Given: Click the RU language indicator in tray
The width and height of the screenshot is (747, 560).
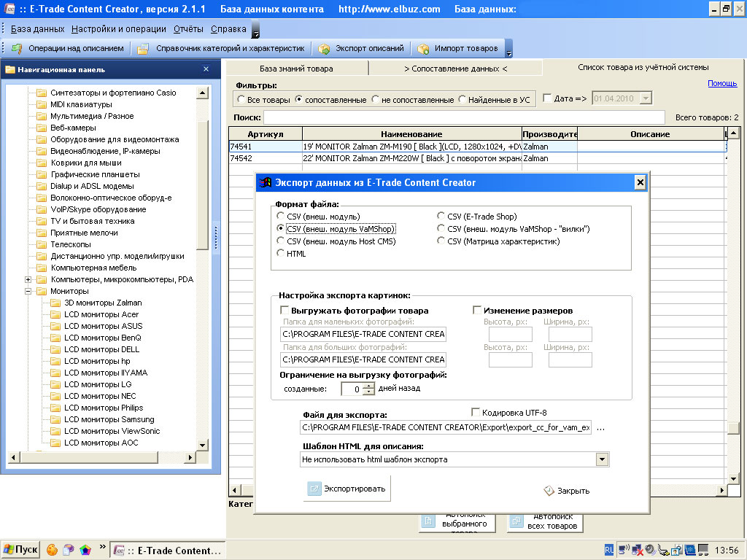Looking at the screenshot, I should 609,550.
